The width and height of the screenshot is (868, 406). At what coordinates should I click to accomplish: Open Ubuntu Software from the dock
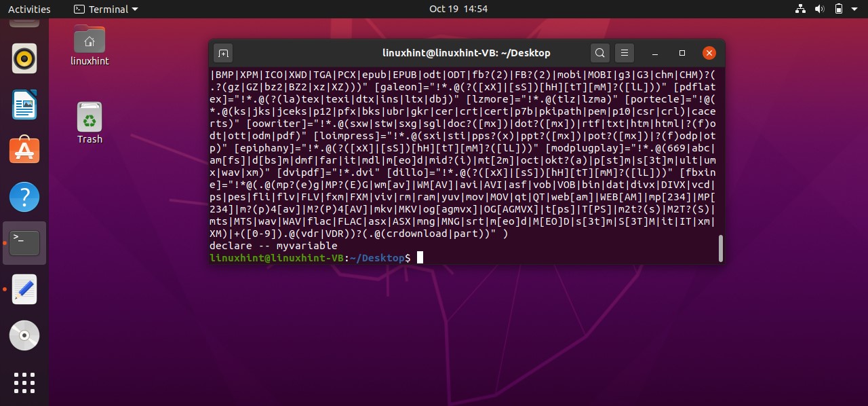(24, 151)
